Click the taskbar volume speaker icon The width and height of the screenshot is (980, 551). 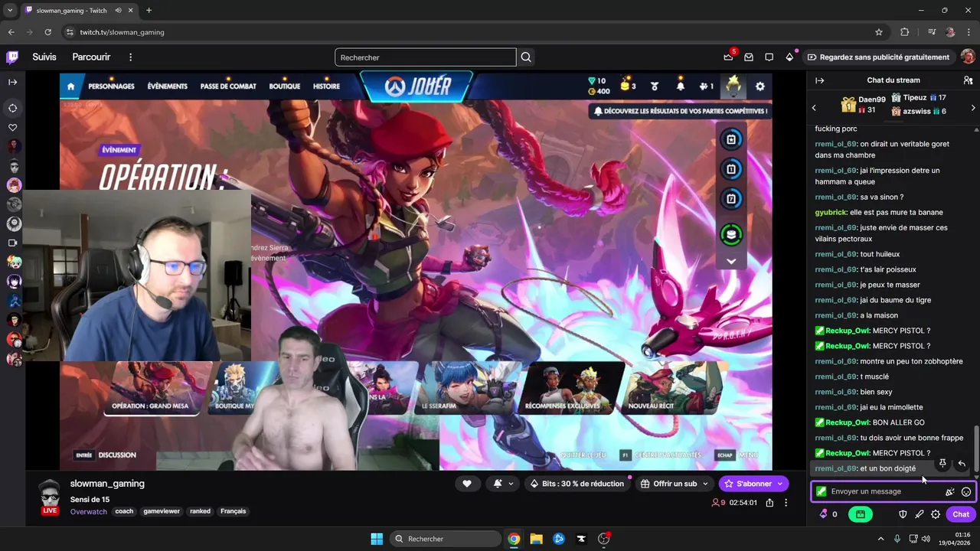click(926, 539)
